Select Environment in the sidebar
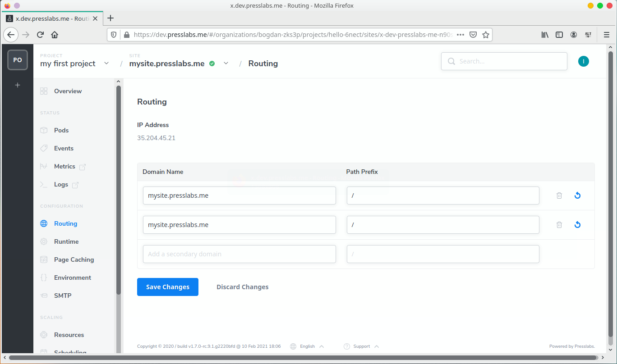This screenshot has width=617, height=364. click(x=73, y=278)
